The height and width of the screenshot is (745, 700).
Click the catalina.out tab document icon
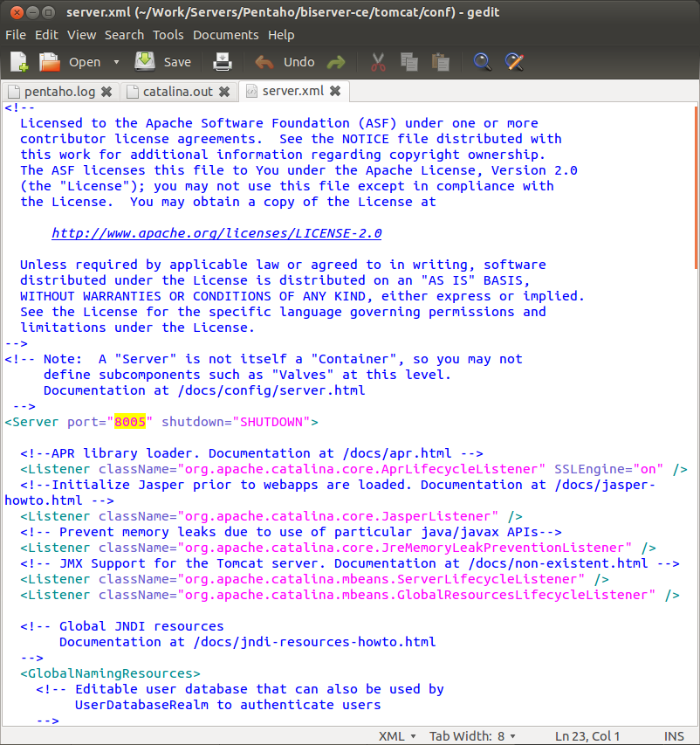pyautogui.click(x=133, y=92)
